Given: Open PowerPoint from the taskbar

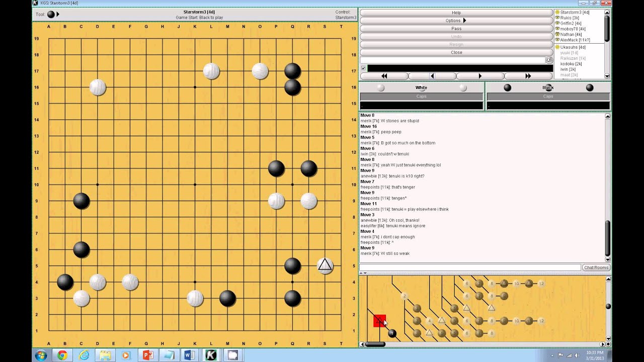Looking at the screenshot, I should 148,355.
